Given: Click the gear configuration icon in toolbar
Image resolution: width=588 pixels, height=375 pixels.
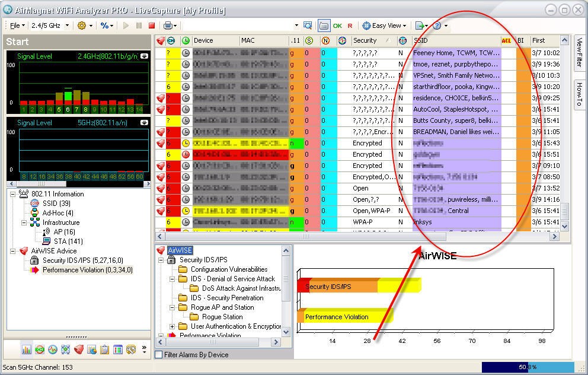Looking at the screenshot, I should click(81, 26).
